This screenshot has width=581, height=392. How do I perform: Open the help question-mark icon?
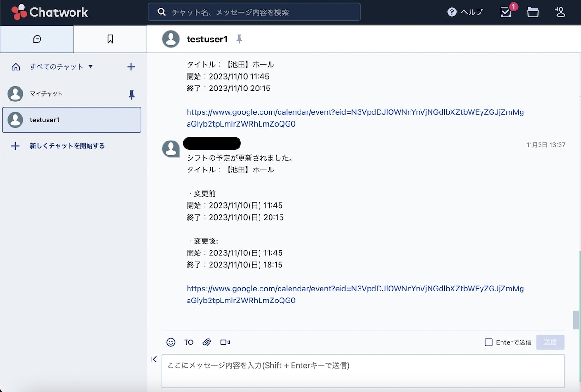[x=452, y=12]
